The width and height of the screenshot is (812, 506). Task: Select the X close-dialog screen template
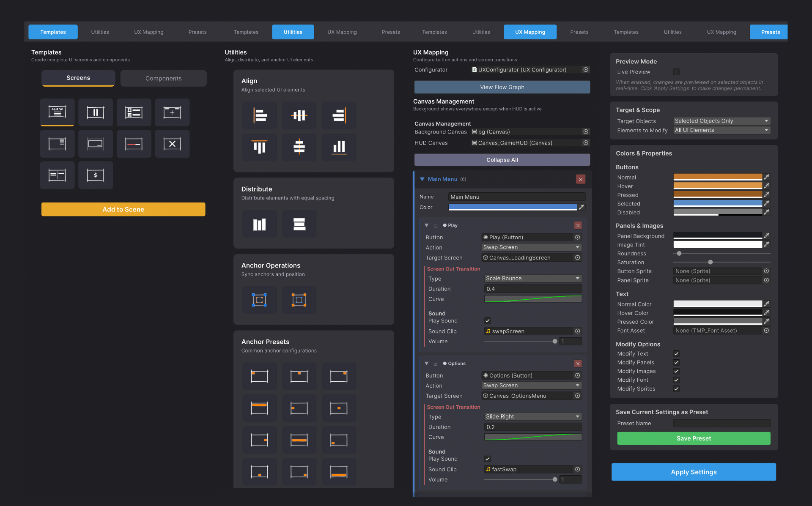point(172,144)
